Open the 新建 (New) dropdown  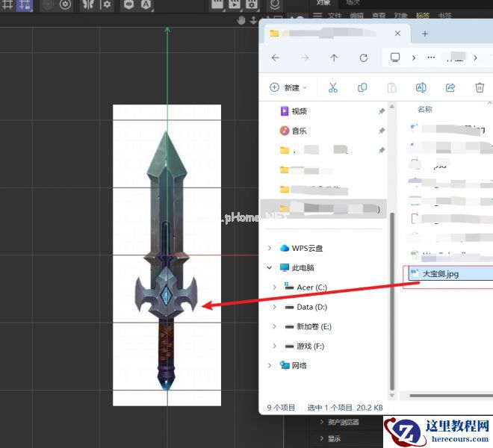[x=290, y=87]
